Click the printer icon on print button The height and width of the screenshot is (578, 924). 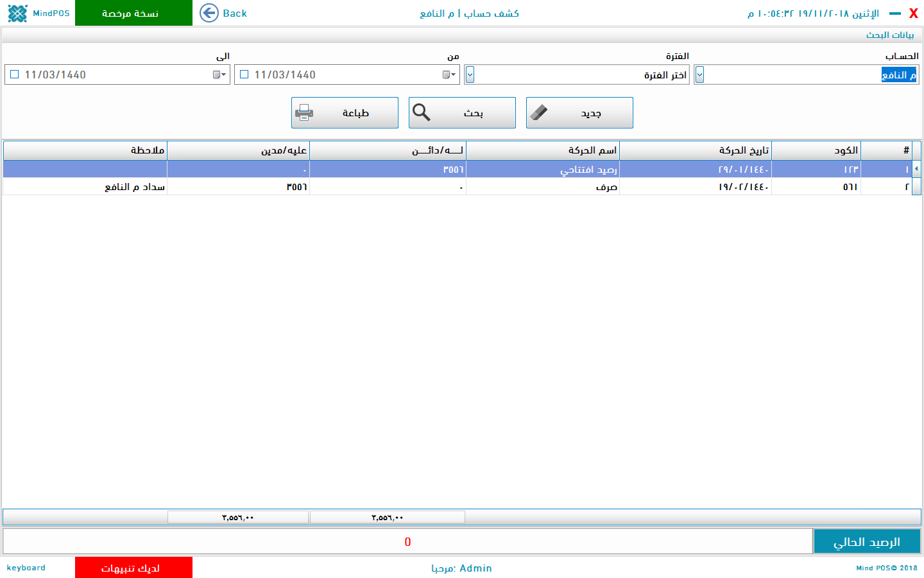pyautogui.click(x=304, y=113)
